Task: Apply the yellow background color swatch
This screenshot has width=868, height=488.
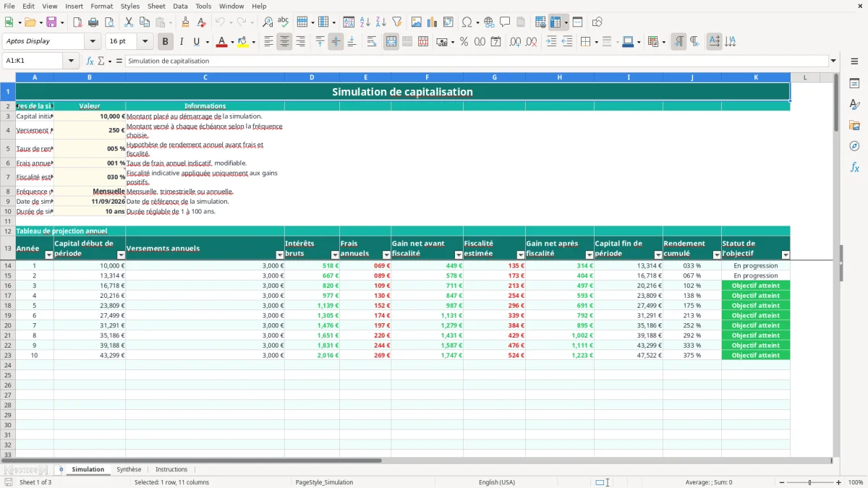Action: pyautogui.click(x=242, y=42)
